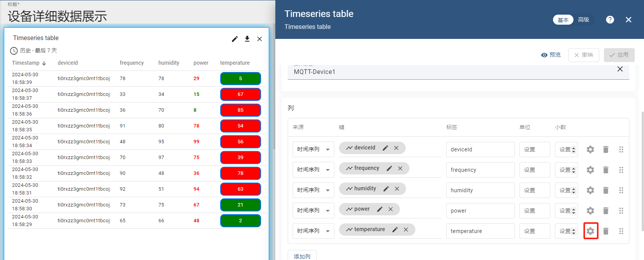Select green temperature cell showing 5
This screenshot has width=644, height=260.
coord(240,79)
